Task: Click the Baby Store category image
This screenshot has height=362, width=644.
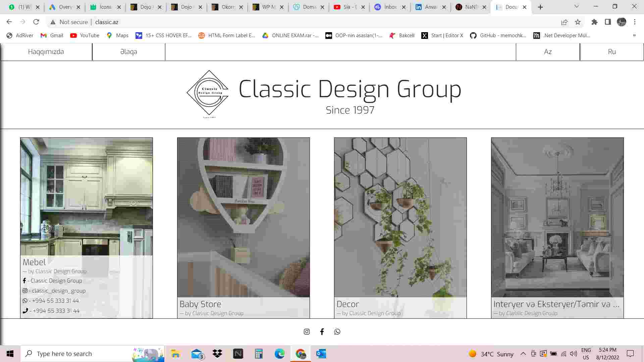Action: [243, 217]
